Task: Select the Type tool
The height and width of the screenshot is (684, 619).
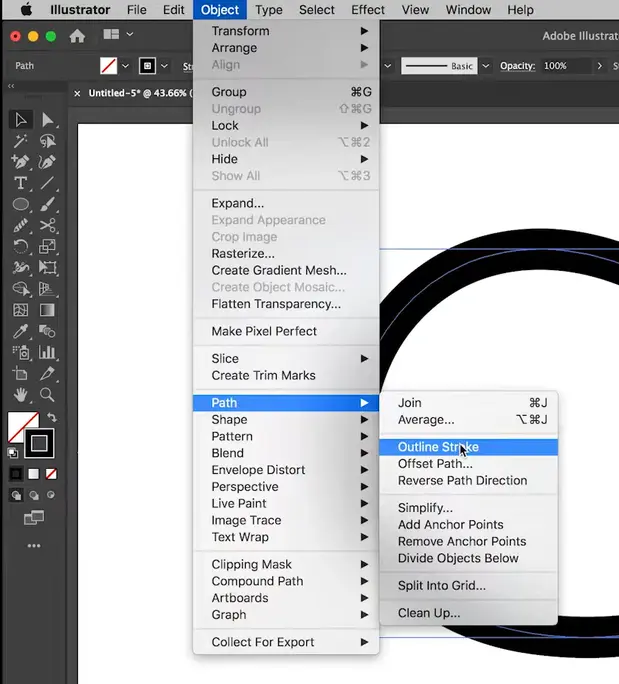Action: [20, 183]
